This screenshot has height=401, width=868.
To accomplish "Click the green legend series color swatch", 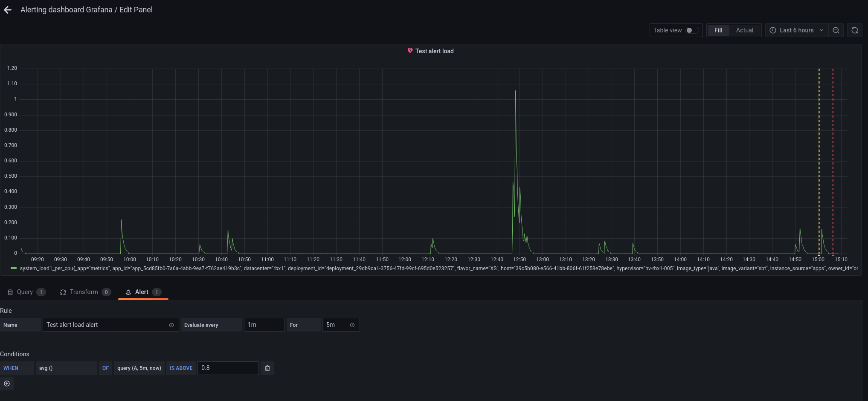I will point(14,268).
